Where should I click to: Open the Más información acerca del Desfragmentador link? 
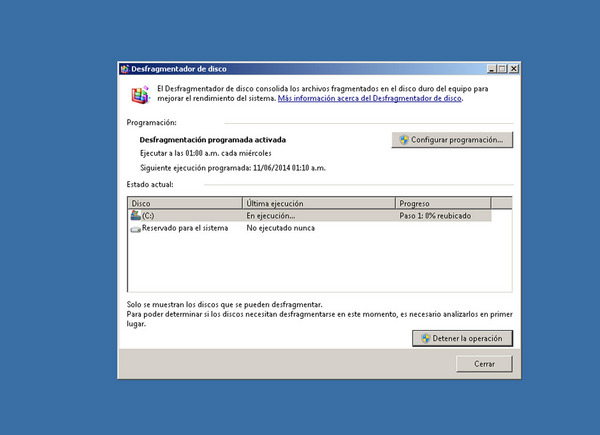click(x=370, y=99)
